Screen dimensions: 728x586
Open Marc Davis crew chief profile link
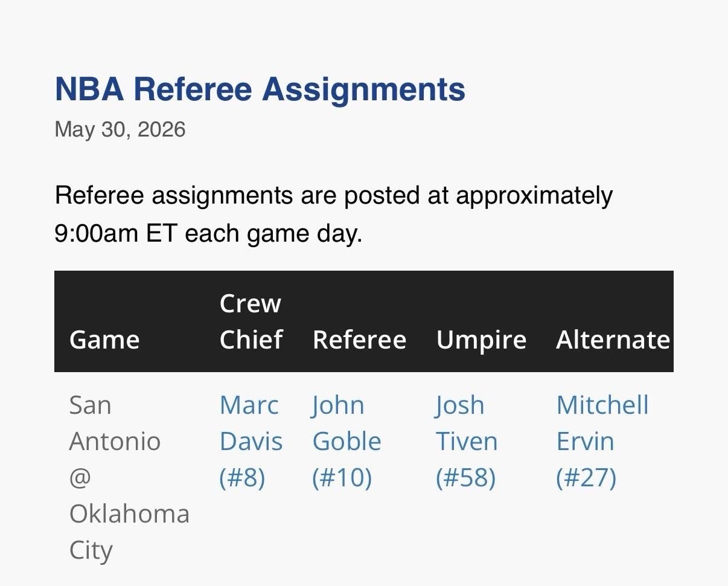251,441
